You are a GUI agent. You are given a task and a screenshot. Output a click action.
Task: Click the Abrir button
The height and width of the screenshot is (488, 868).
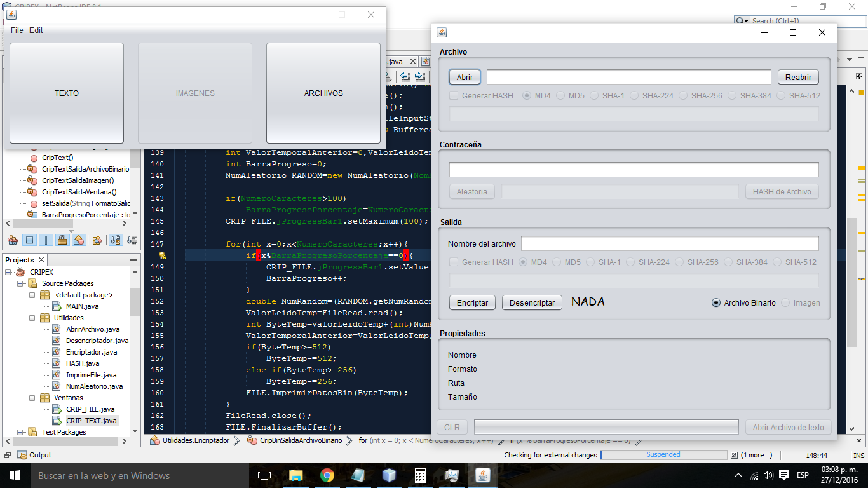pos(465,77)
